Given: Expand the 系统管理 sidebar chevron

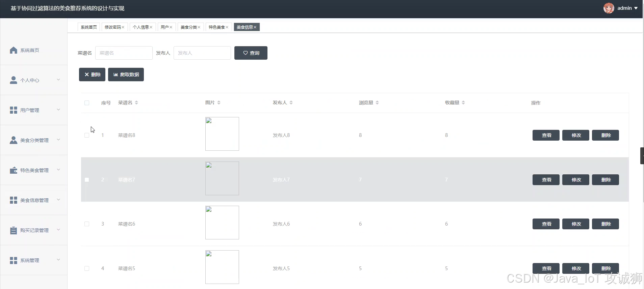Looking at the screenshot, I should coord(58,260).
